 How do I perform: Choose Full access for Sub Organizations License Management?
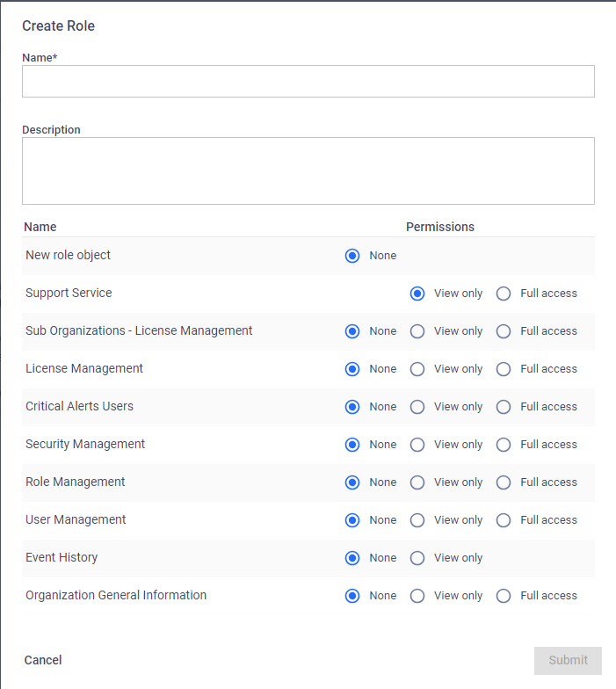click(x=503, y=331)
